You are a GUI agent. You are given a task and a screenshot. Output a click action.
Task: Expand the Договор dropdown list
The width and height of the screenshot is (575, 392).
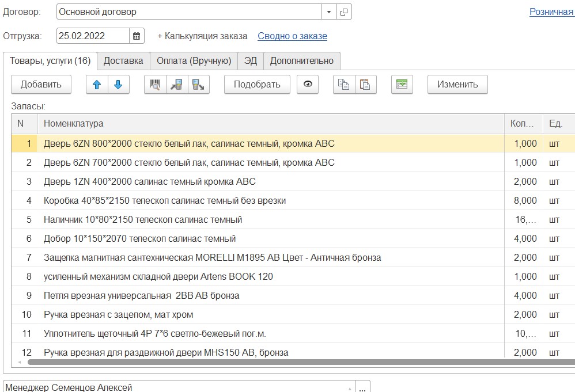tap(328, 12)
